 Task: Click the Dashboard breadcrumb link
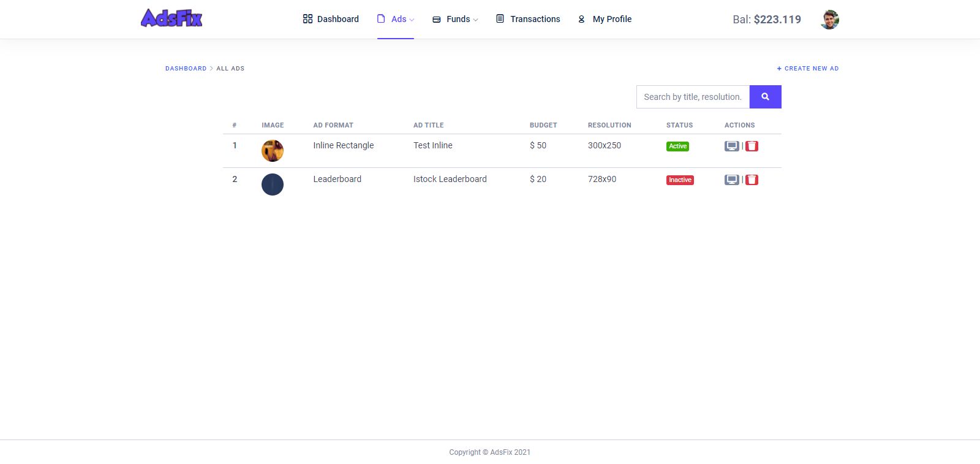click(x=186, y=69)
